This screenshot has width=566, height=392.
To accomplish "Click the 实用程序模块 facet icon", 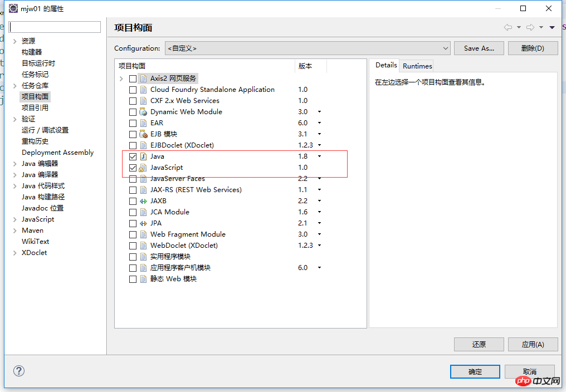I will 143,257.
